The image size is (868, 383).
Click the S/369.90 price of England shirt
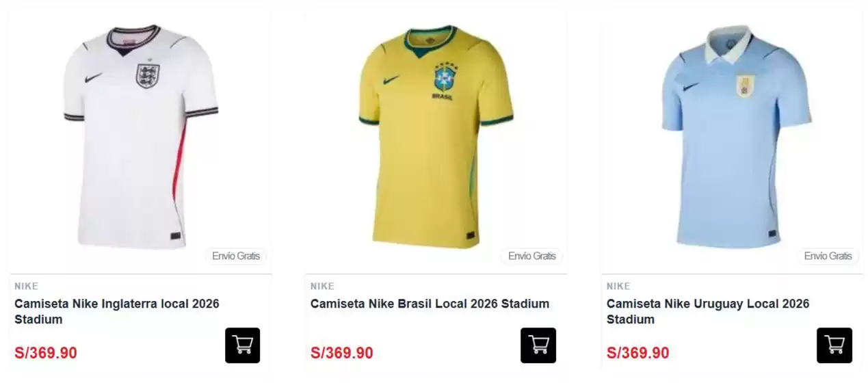46,353
